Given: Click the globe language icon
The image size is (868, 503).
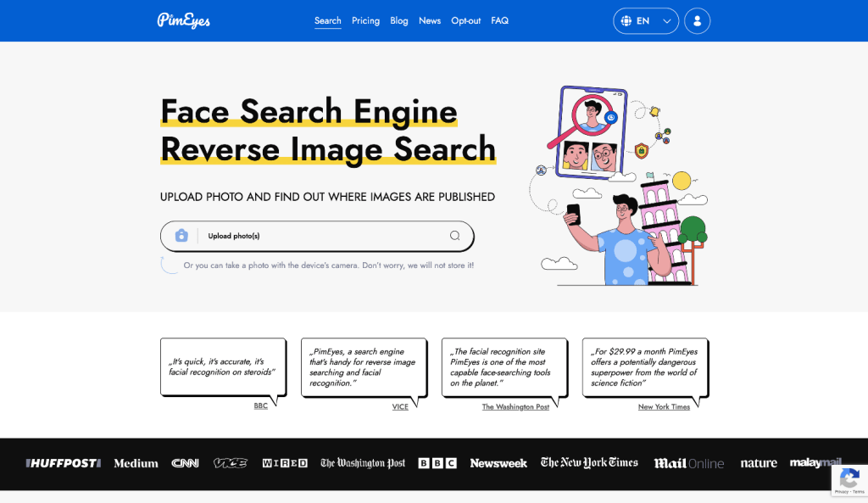Looking at the screenshot, I should tap(626, 21).
